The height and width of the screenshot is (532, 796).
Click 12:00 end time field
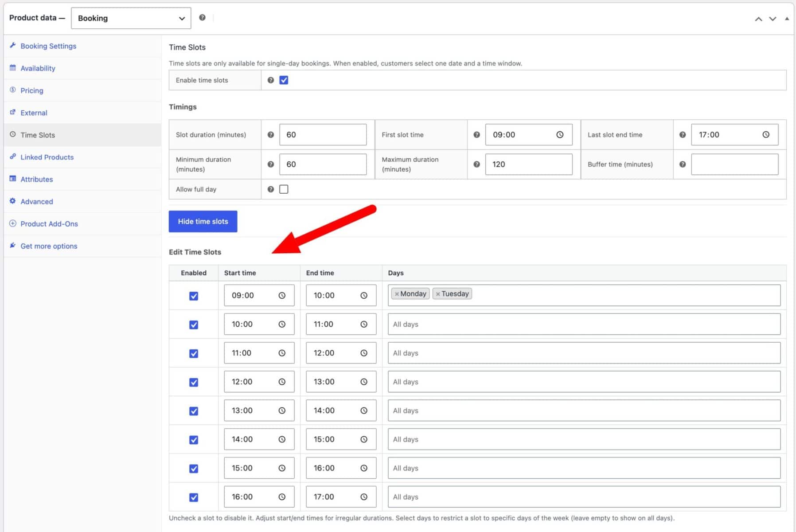pyautogui.click(x=341, y=353)
